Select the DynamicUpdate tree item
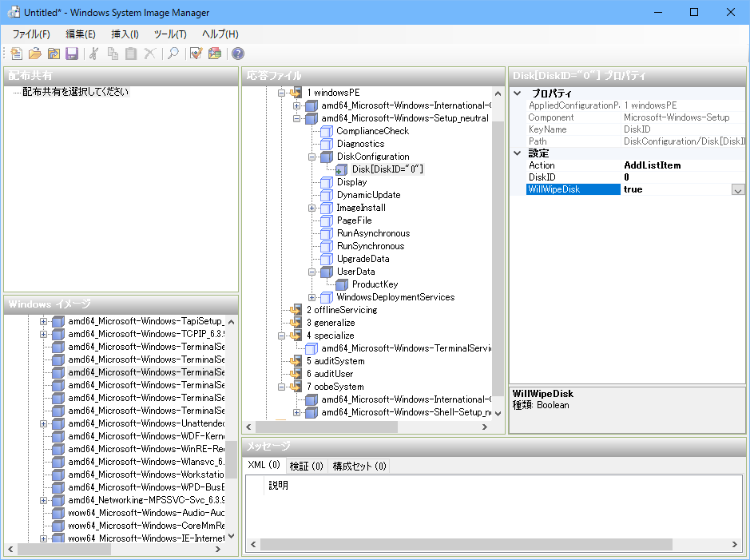The width and height of the screenshot is (750, 560). pyautogui.click(x=369, y=195)
